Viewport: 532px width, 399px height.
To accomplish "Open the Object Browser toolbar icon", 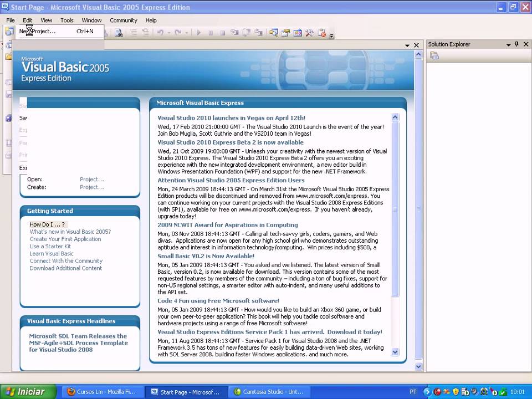I will pos(298,33).
